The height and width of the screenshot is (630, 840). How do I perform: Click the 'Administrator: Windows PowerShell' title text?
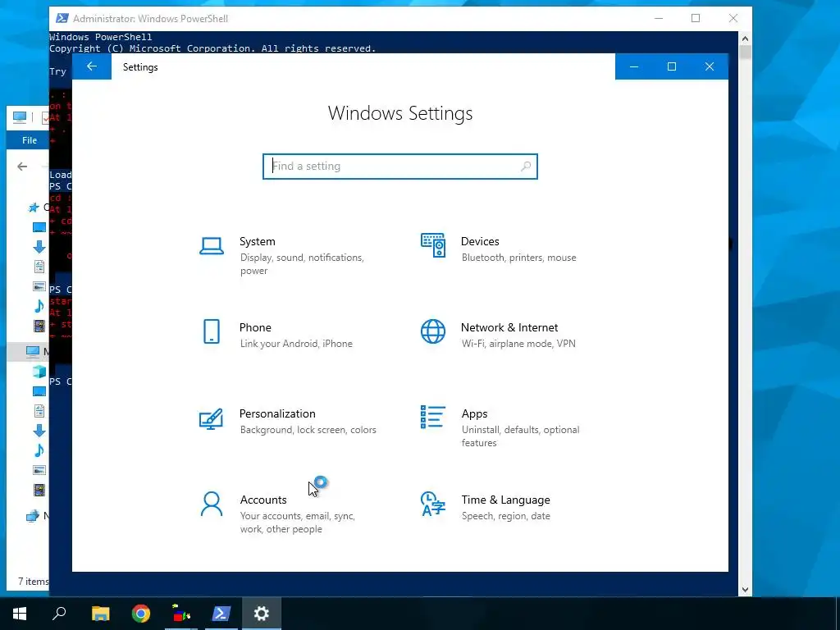pos(151,18)
